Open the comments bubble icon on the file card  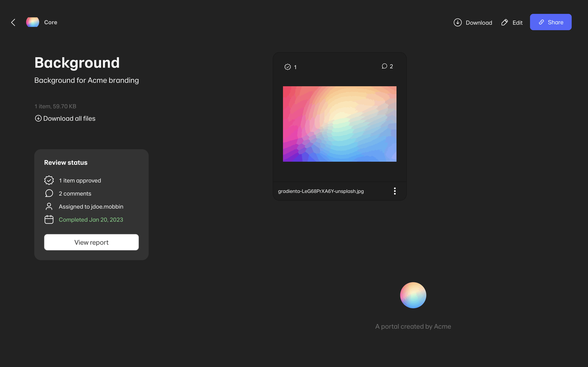384,66
